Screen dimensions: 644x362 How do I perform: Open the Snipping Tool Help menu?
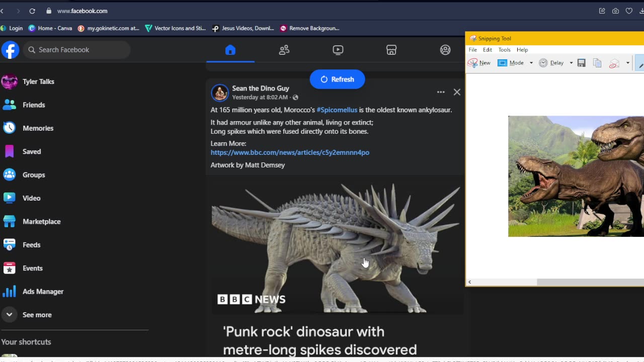(x=522, y=50)
